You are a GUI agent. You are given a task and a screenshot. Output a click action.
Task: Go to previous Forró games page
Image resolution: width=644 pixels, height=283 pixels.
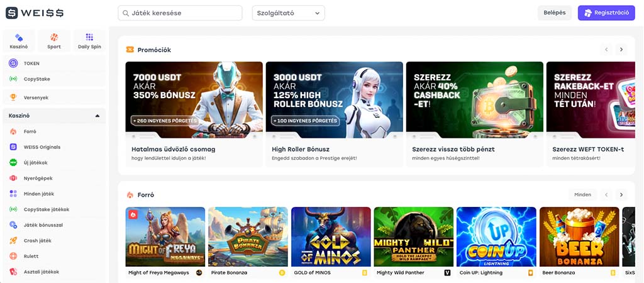606,195
